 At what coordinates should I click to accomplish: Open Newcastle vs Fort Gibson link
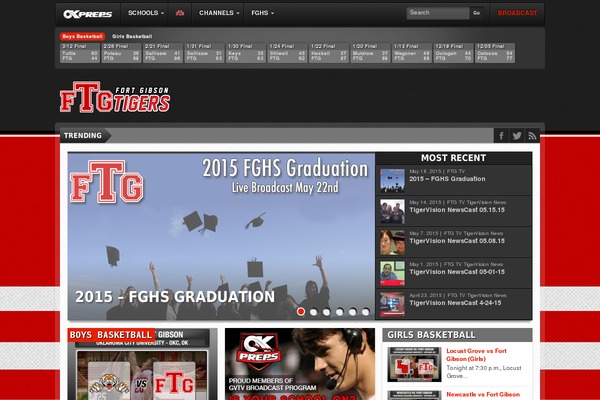(x=483, y=394)
